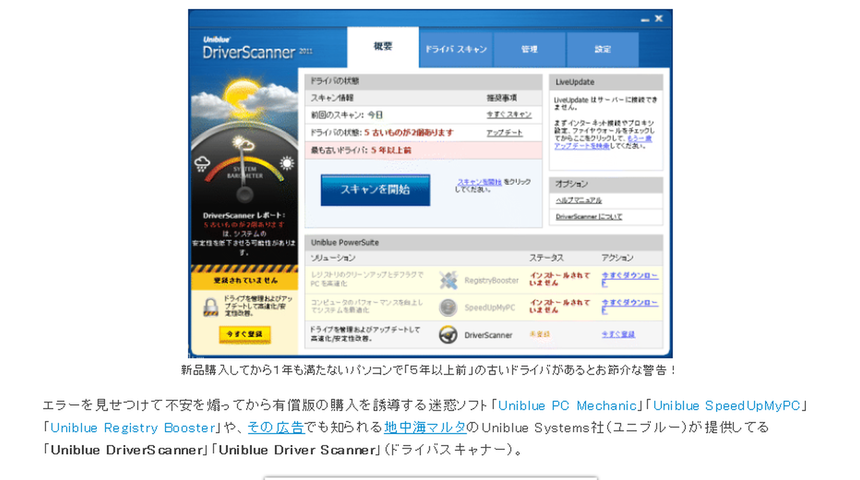The width and height of the screenshot is (860, 480).
Task: Click DriverScanner name in PowerSuite table
Action: coord(488,335)
